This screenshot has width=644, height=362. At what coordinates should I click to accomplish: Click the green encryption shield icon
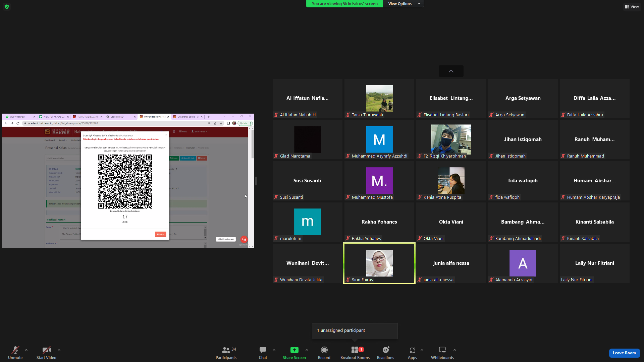7,7
